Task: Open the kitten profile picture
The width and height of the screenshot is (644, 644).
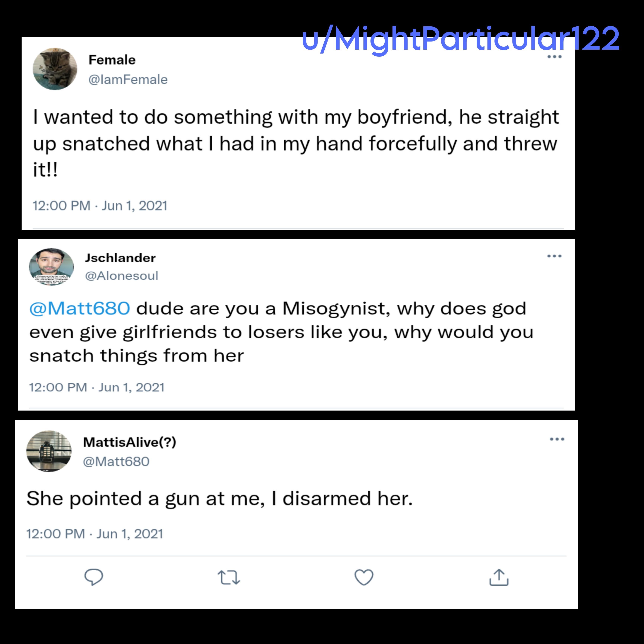Action: (55, 69)
